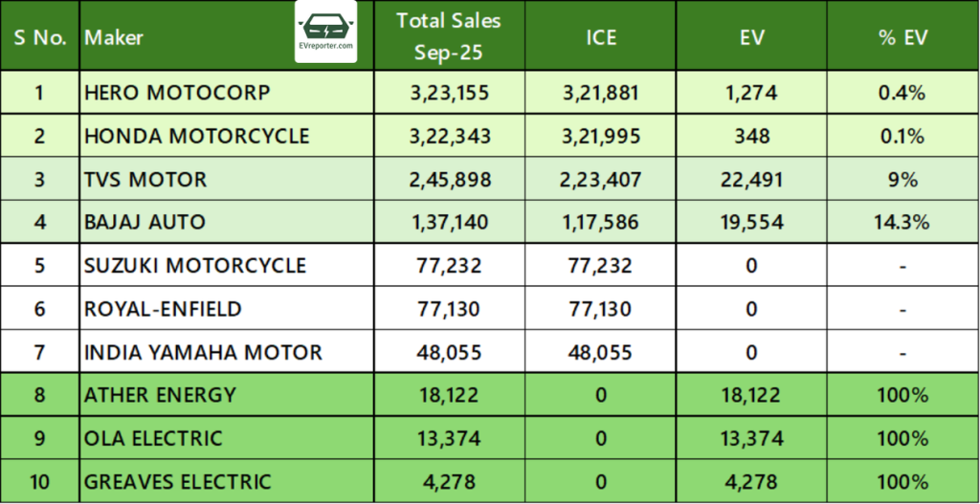Click the ICE column header
980x504 pixels.
pos(601,37)
